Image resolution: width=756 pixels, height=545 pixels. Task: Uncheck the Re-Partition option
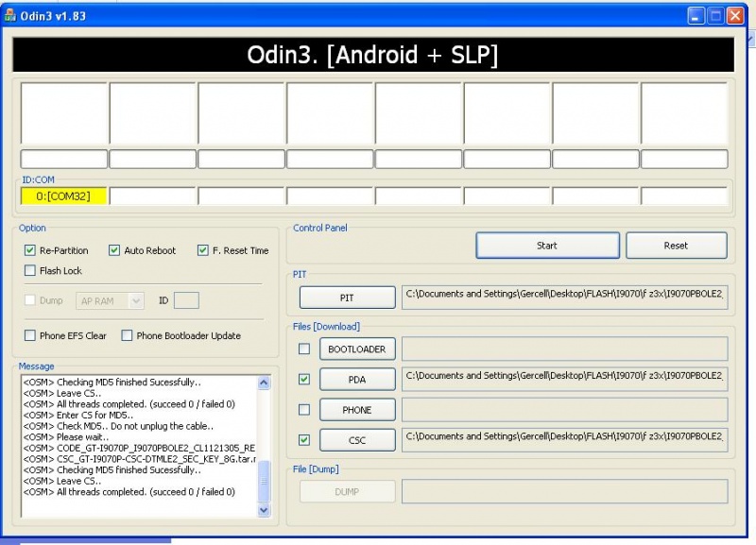30,250
